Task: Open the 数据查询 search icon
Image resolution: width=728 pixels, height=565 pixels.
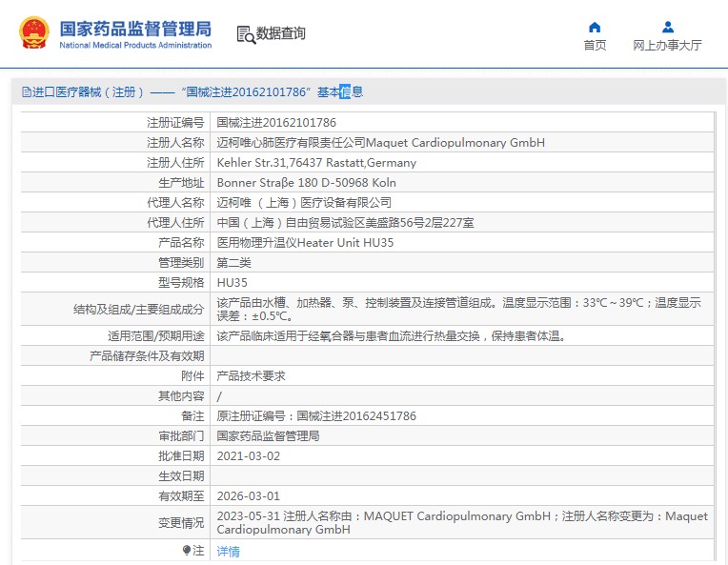Action: (x=246, y=34)
